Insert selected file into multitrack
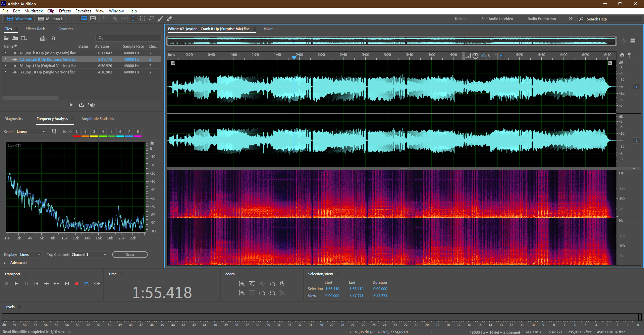Image resolution: width=644 pixels, height=335 pixels. click(x=43, y=38)
